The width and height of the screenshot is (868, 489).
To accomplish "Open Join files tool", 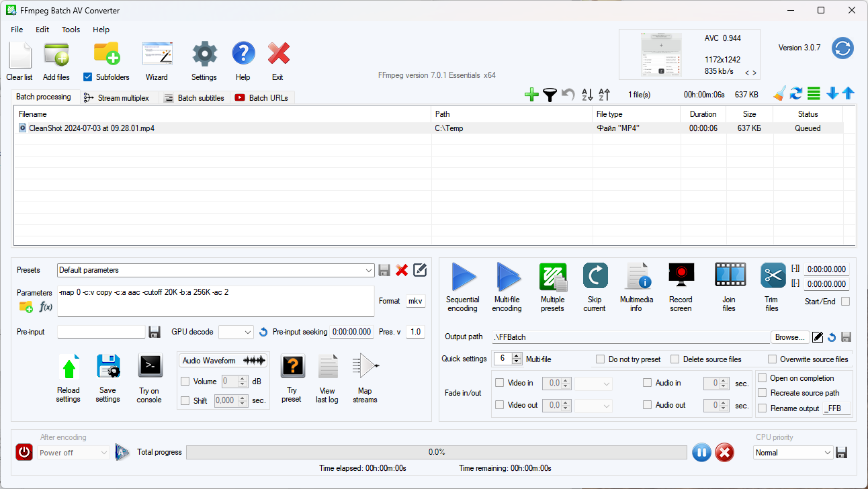I will (x=730, y=275).
